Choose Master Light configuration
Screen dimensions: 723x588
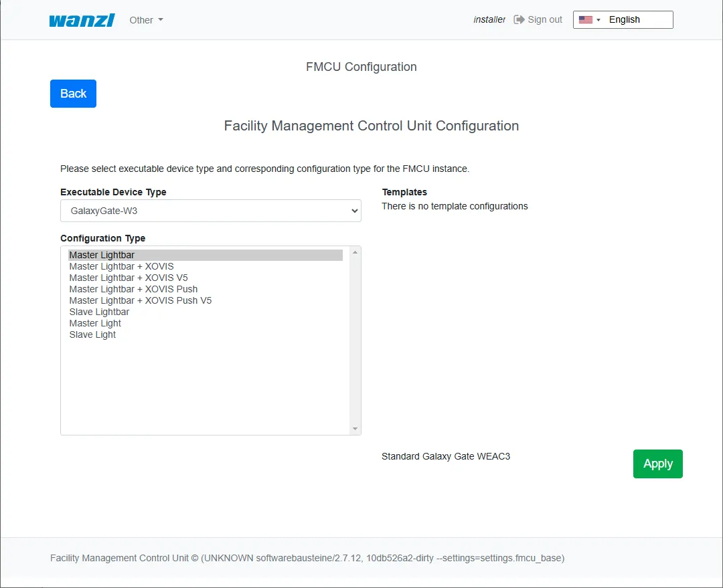tap(95, 323)
